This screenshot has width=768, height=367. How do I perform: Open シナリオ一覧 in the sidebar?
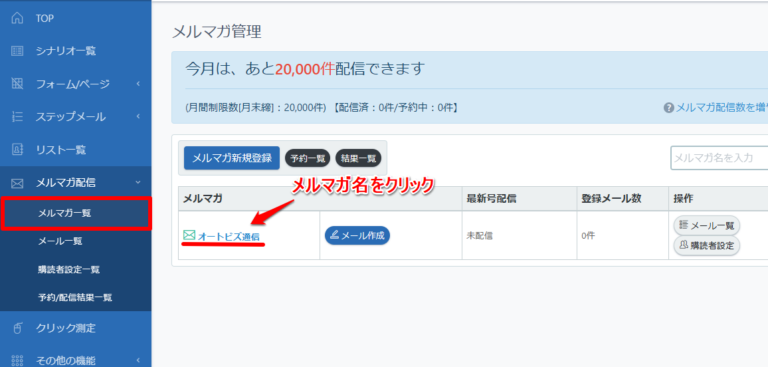pyautogui.click(x=66, y=51)
